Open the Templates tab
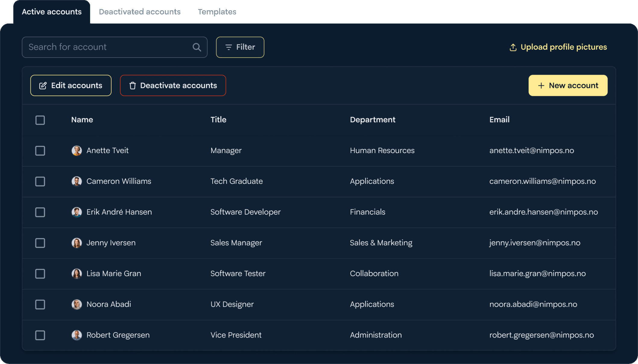This screenshot has height=364, width=638. click(x=217, y=12)
